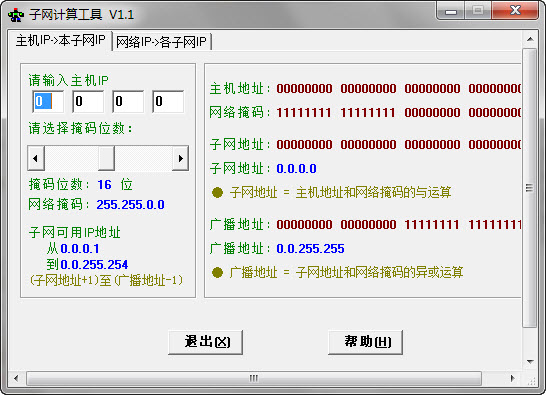Click the horizontal scrollbar right arrow

tap(512, 378)
